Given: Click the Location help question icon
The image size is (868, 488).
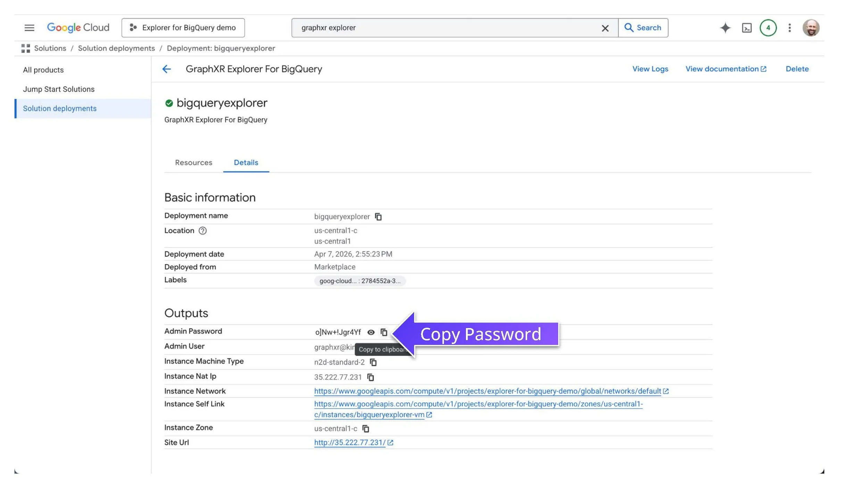Looking at the screenshot, I should 202,230.
